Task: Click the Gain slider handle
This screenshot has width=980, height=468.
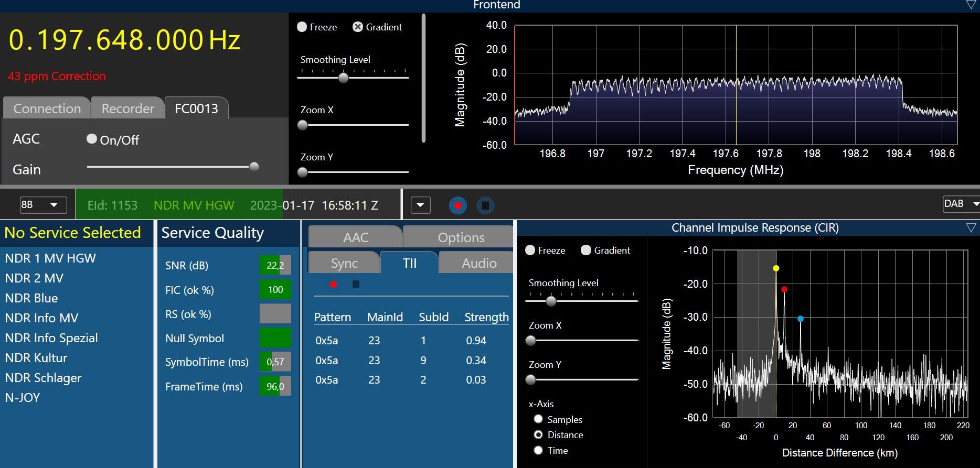Action: (x=254, y=167)
